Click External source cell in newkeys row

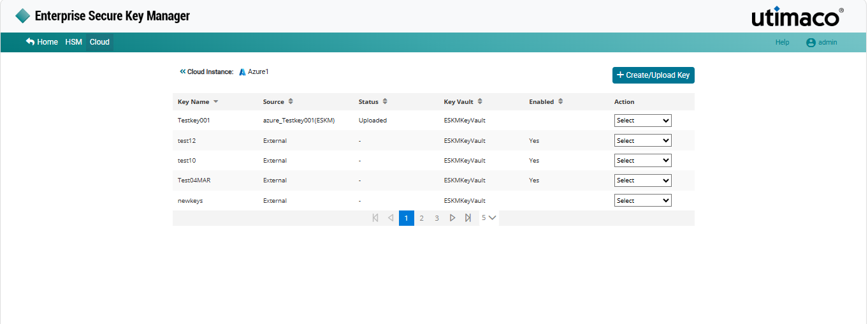click(x=275, y=201)
